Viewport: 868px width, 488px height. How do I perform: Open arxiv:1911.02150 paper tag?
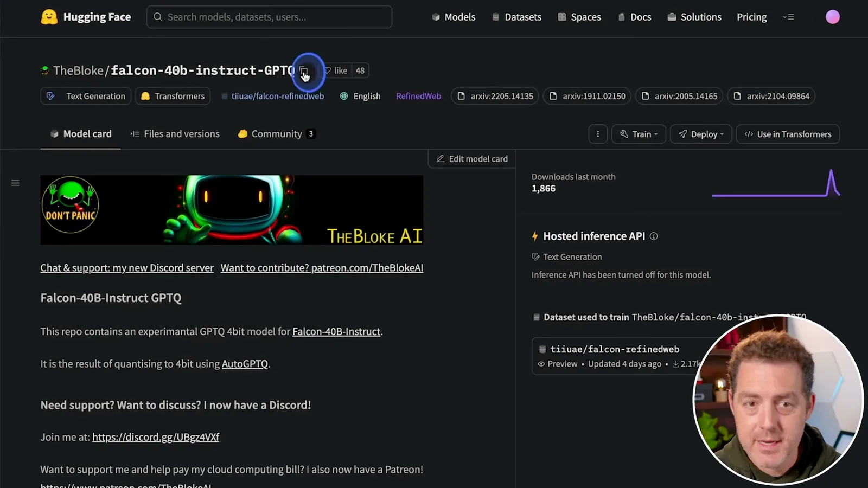588,96
